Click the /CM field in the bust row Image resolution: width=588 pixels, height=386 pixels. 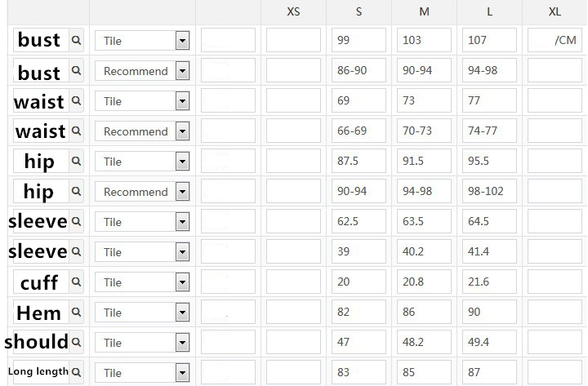click(555, 40)
